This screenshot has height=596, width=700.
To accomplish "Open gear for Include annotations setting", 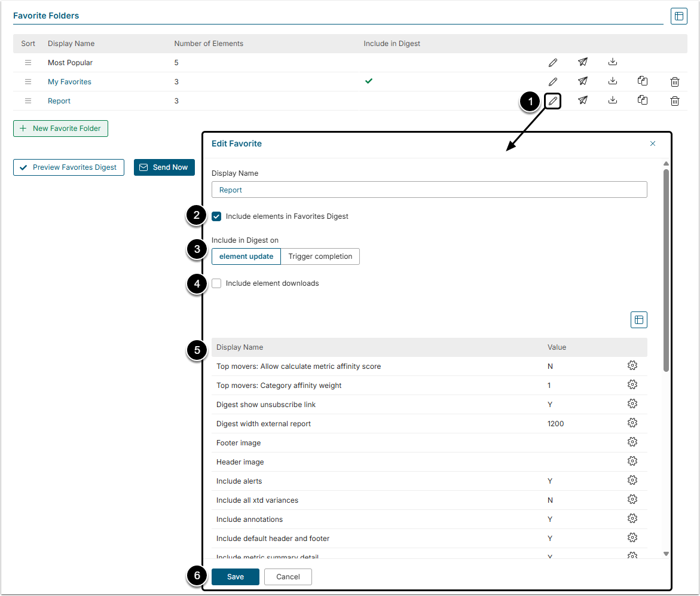I will pos(632,519).
